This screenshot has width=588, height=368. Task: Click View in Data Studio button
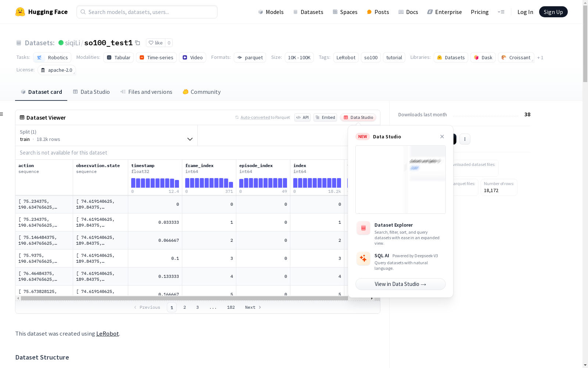coord(401,284)
